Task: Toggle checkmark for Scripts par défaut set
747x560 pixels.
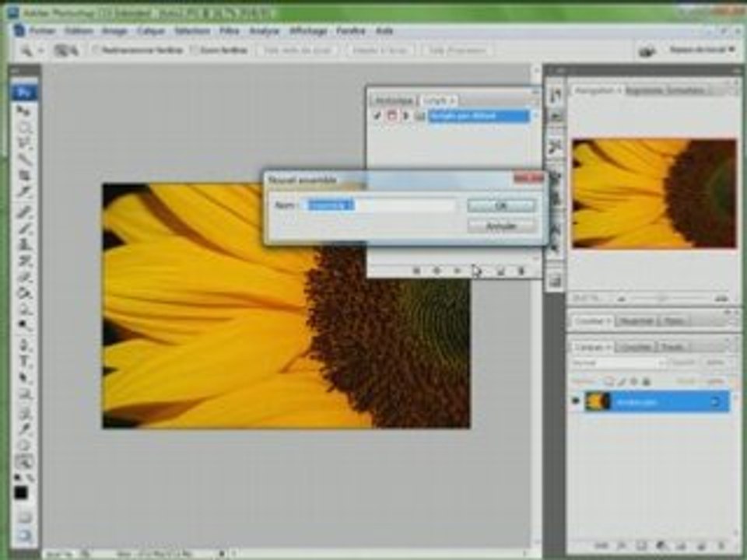Action: [377, 116]
